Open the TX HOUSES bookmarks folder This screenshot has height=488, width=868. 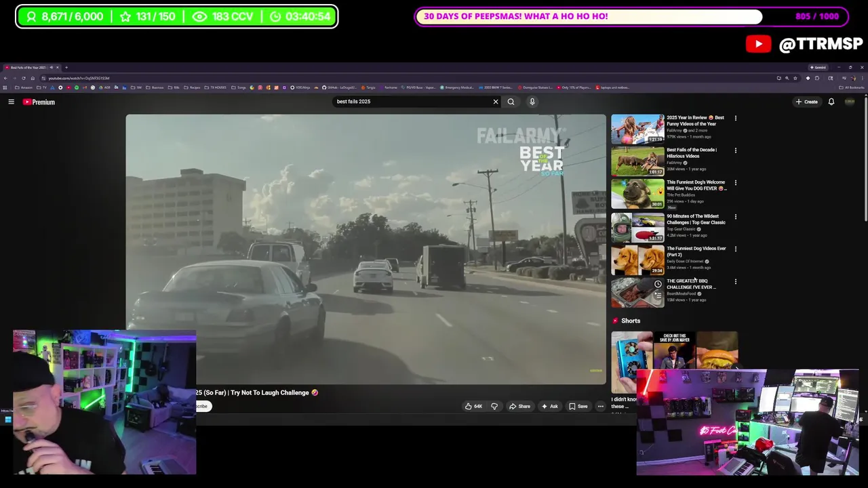pyautogui.click(x=216, y=87)
